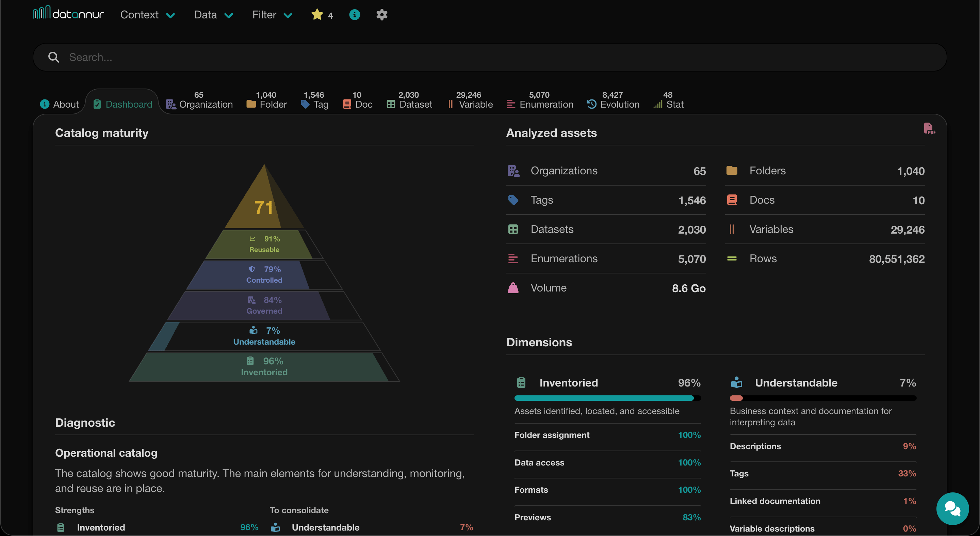Open the favorites star icon
This screenshot has height=536, width=980.
point(317,14)
